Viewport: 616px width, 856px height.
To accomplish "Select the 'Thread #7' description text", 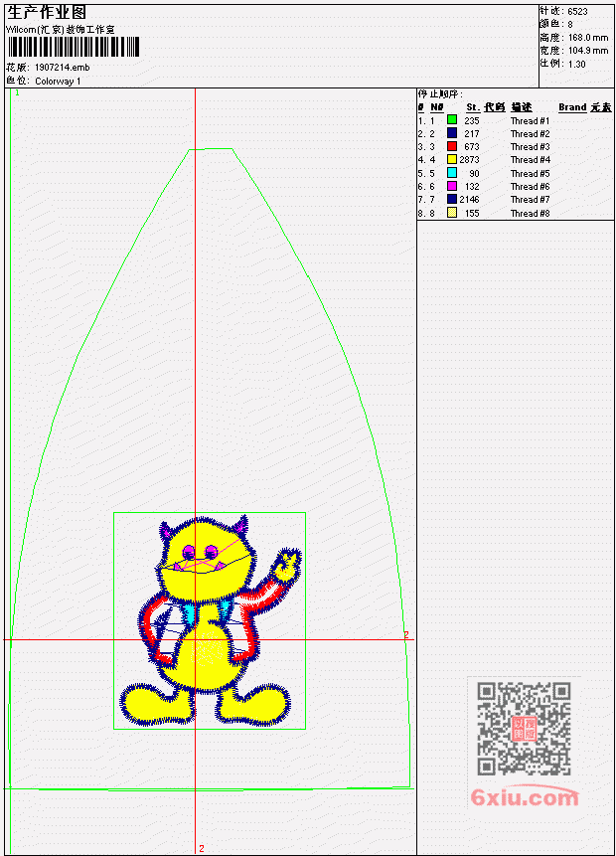I will point(530,200).
